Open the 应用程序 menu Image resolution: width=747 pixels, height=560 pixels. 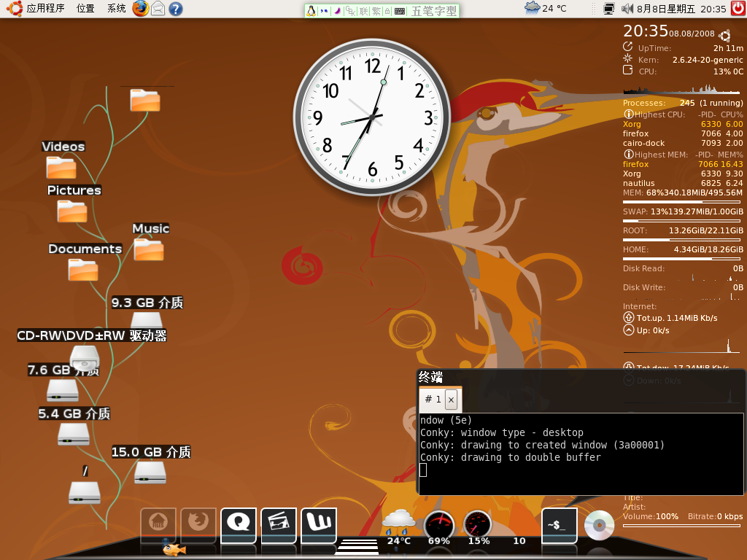pyautogui.click(x=45, y=9)
